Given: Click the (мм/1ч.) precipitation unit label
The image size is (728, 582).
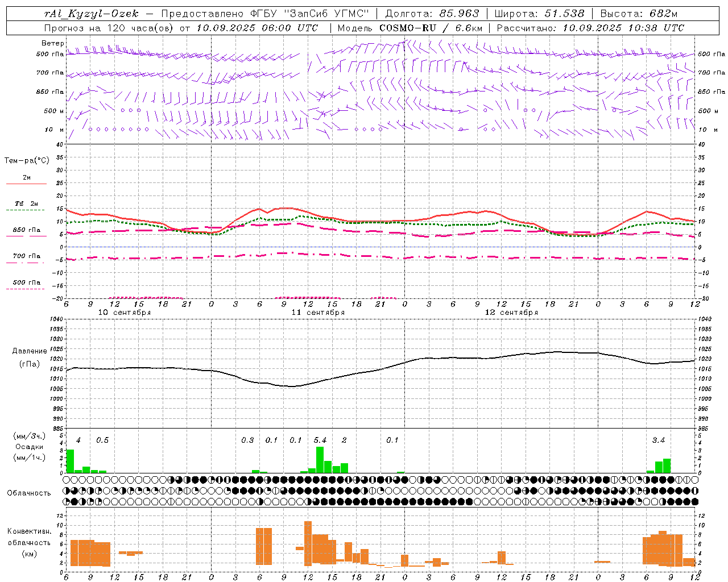Looking at the screenshot, I should [30, 458].
